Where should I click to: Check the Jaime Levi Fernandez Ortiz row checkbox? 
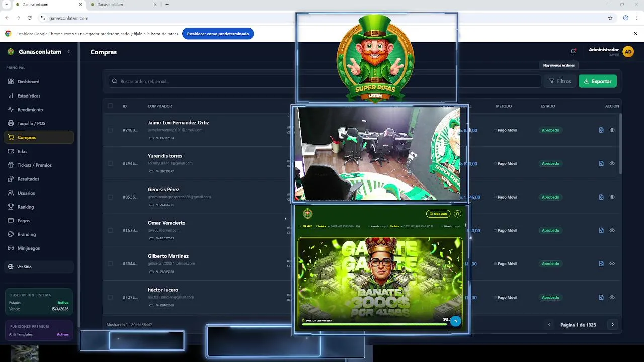(x=110, y=130)
